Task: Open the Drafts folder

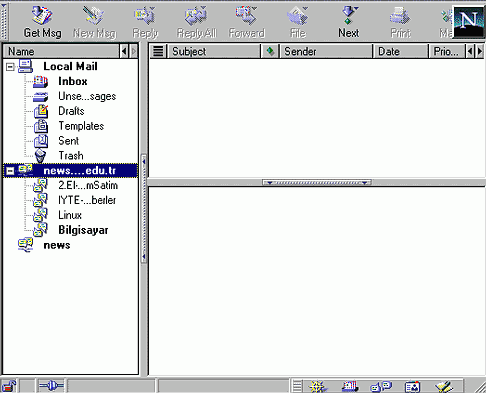Action: point(71,111)
